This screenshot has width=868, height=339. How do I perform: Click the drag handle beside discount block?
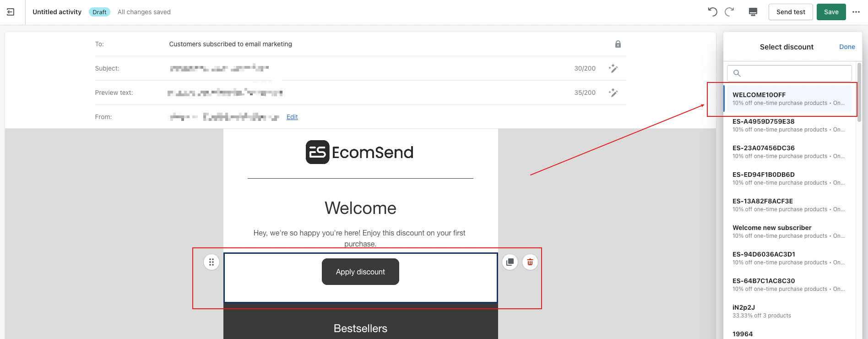pos(212,262)
